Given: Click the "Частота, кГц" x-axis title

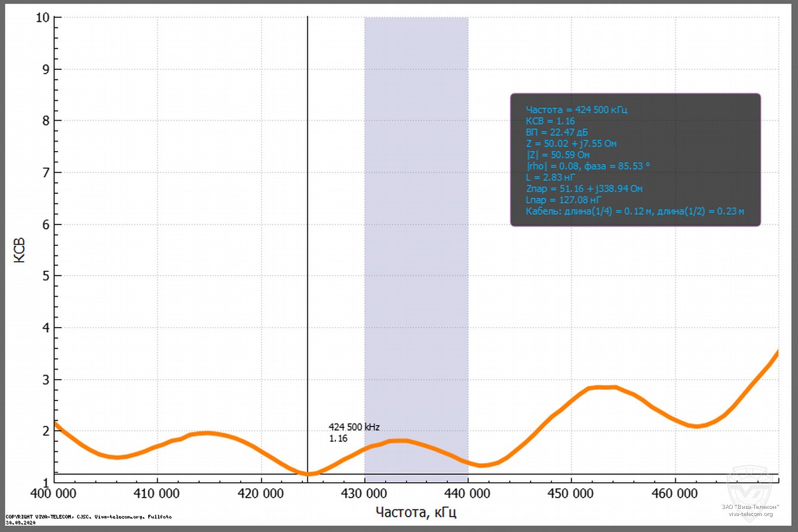Looking at the screenshot, I should pos(416,512).
